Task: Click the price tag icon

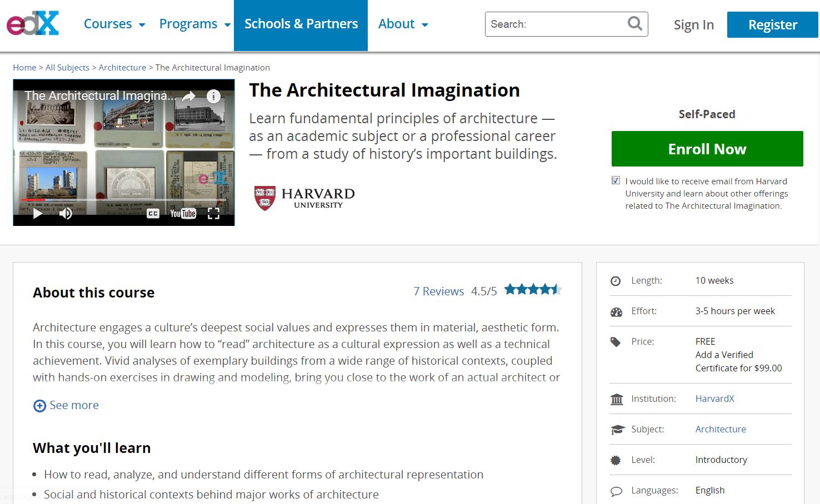Action: pos(616,342)
